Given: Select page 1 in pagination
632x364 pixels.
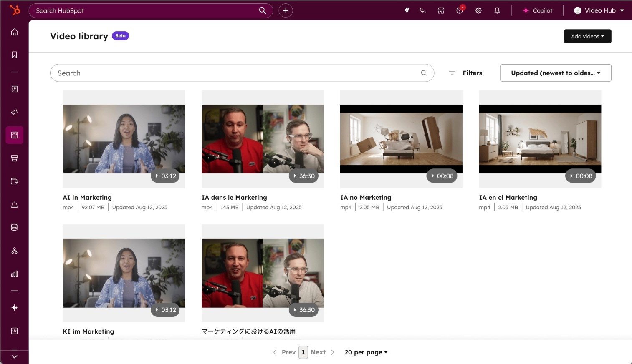Looking at the screenshot, I should point(303,352).
